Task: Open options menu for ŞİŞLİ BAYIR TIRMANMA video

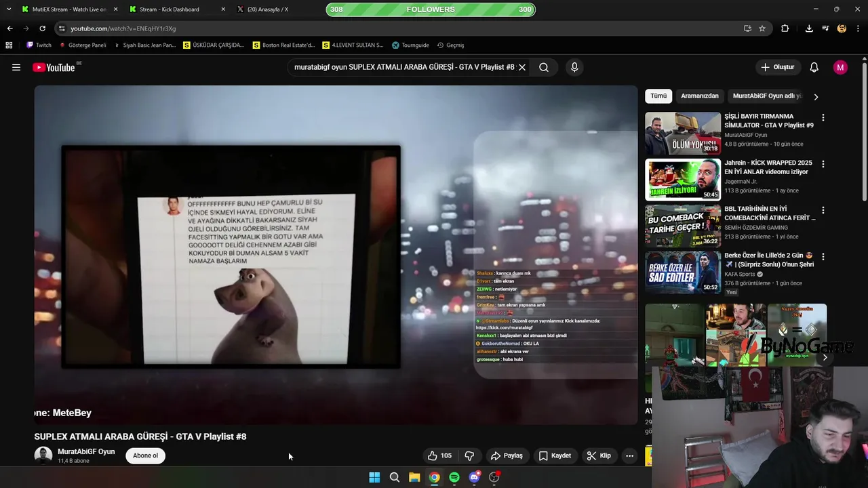Action: point(823,118)
